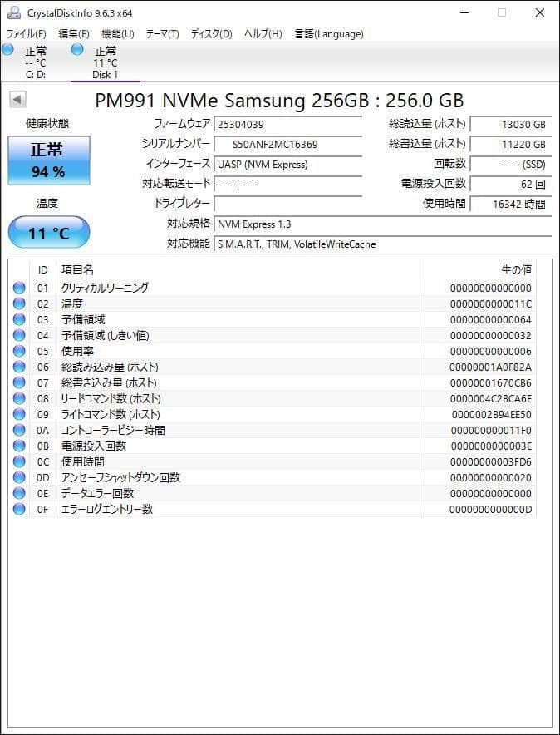This screenshot has width=560, height=735.
Task: Click status orb for データエラー回数 row
Action: click(x=19, y=493)
